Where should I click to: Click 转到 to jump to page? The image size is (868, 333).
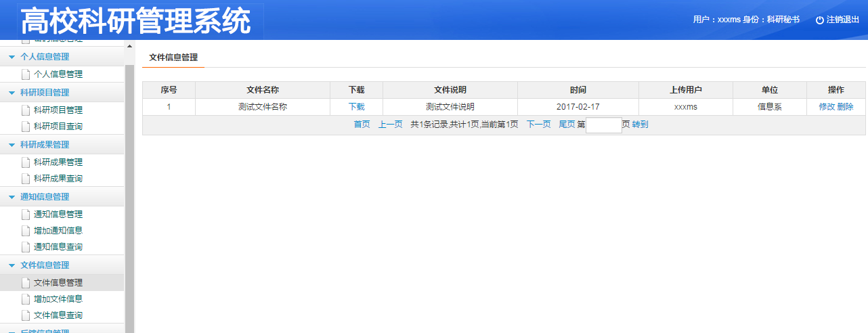[x=640, y=125]
